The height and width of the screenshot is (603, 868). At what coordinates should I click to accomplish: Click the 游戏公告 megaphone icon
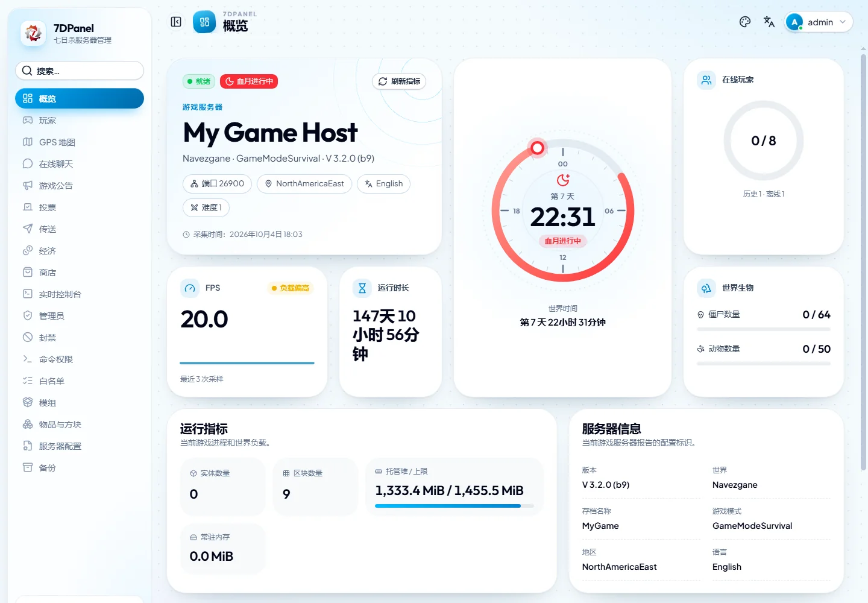(28, 186)
